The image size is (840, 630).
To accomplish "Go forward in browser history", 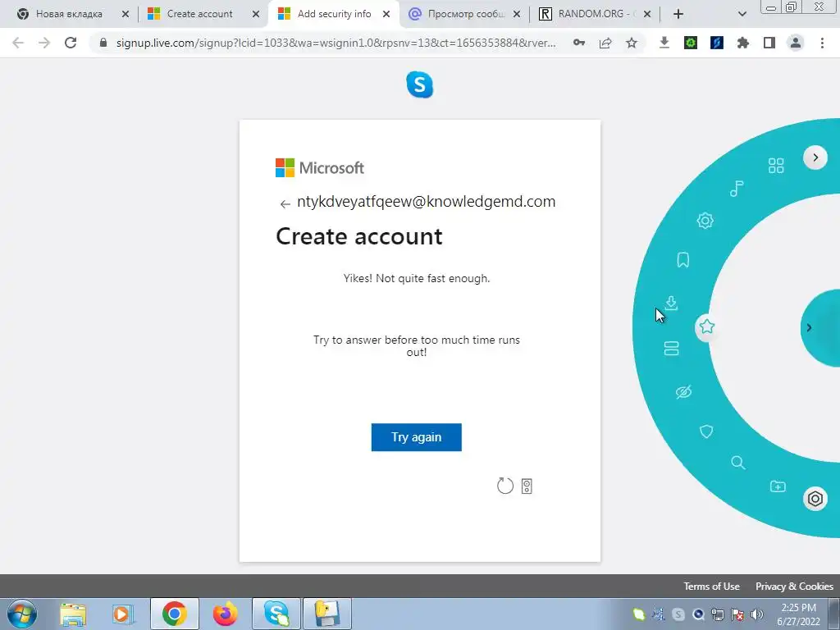I will (44, 43).
